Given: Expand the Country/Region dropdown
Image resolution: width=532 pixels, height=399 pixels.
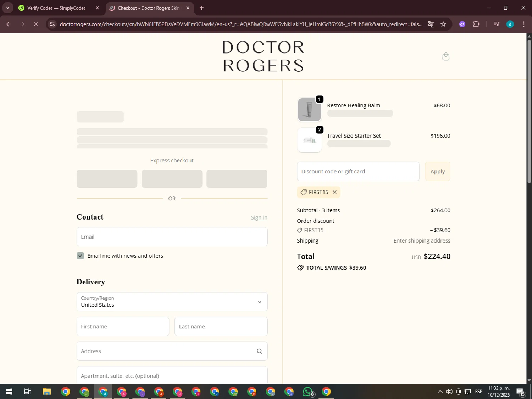Looking at the screenshot, I should [x=172, y=302].
